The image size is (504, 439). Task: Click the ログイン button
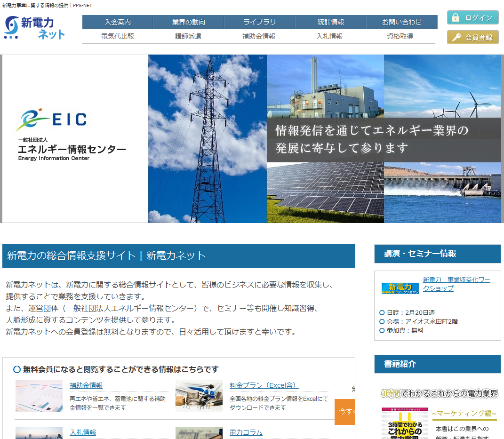point(473,17)
